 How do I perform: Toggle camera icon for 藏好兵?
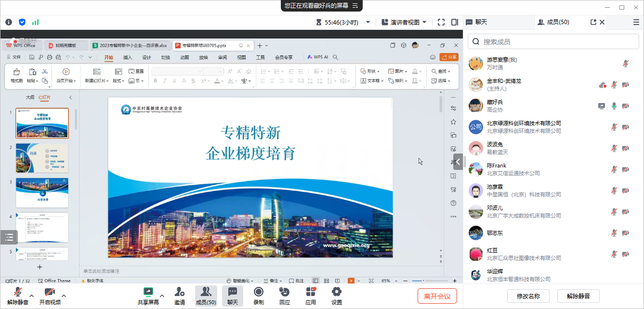click(626, 106)
